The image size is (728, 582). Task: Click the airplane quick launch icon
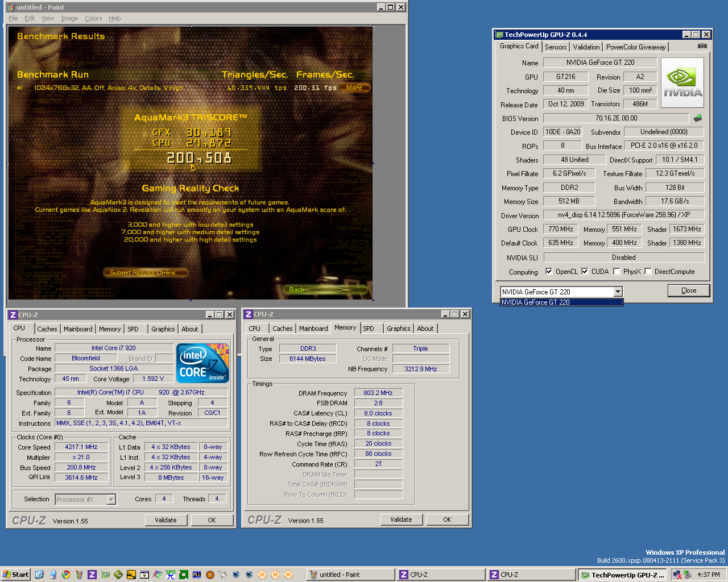223,575
